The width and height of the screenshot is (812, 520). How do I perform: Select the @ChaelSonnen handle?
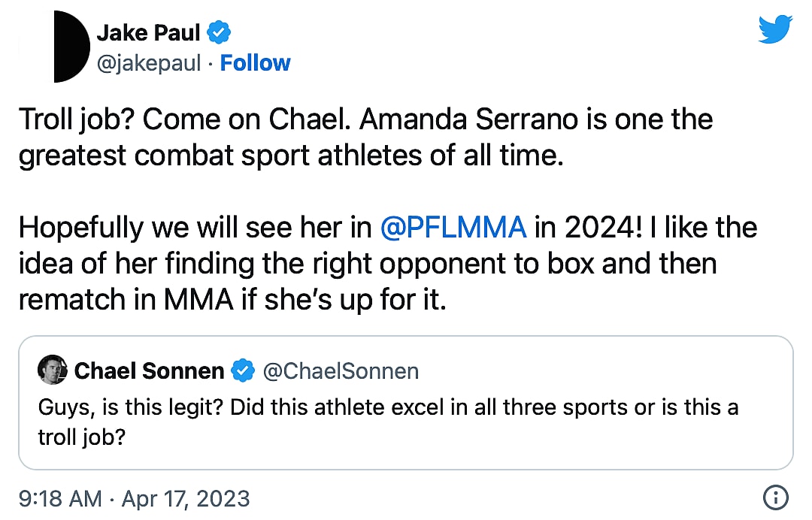[340, 370]
